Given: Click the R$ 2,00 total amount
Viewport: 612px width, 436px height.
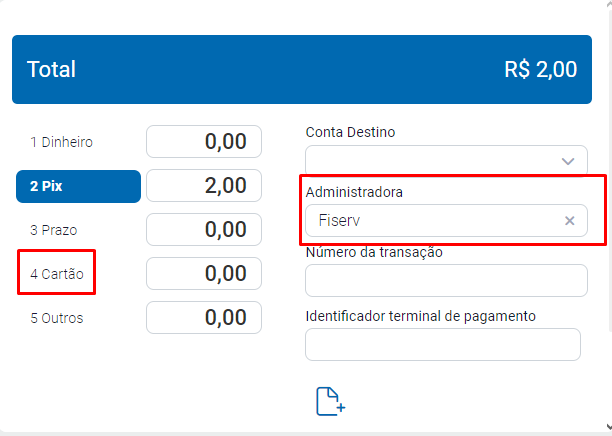Looking at the screenshot, I should click(540, 69).
